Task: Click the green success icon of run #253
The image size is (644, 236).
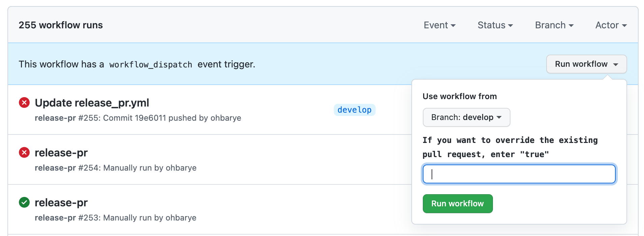Action: [24, 202]
